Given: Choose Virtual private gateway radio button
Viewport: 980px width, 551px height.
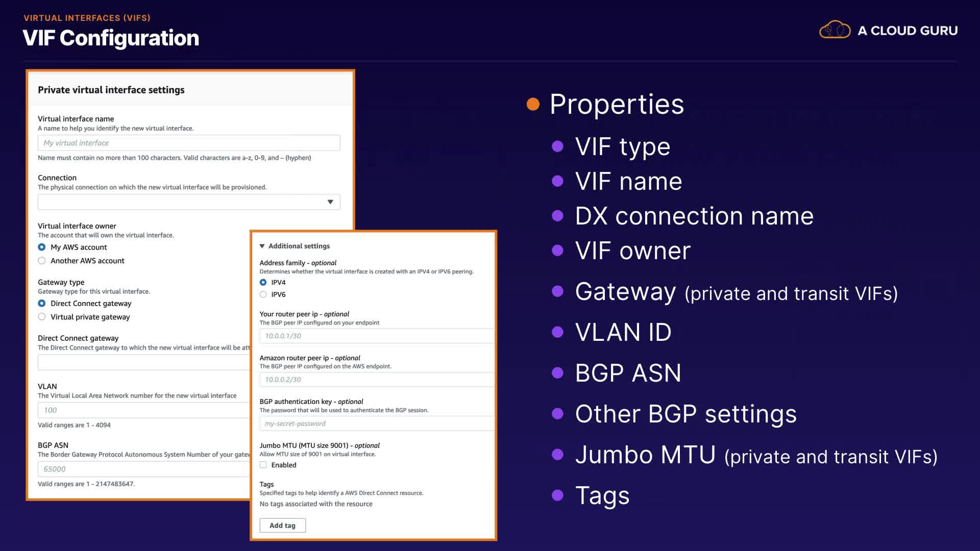Looking at the screenshot, I should tap(42, 317).
